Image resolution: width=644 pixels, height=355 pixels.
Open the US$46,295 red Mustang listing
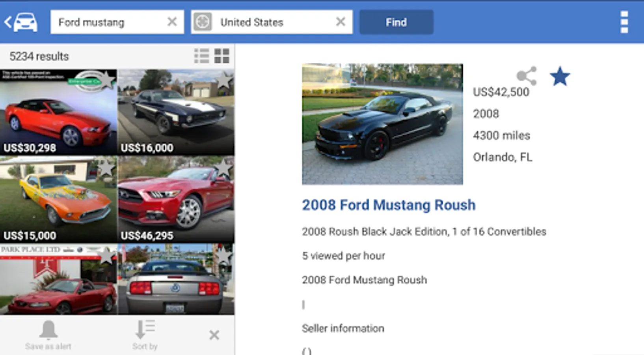click(x=176, y=199)
